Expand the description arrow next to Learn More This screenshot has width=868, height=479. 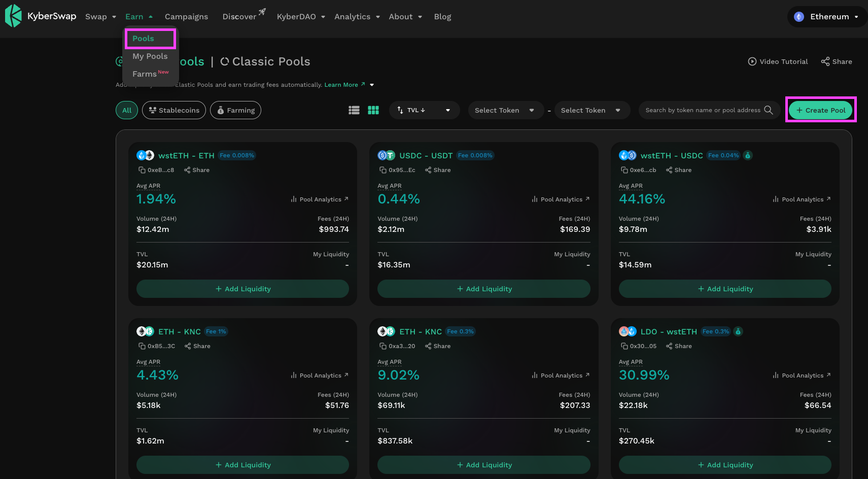tap(372, 85)
